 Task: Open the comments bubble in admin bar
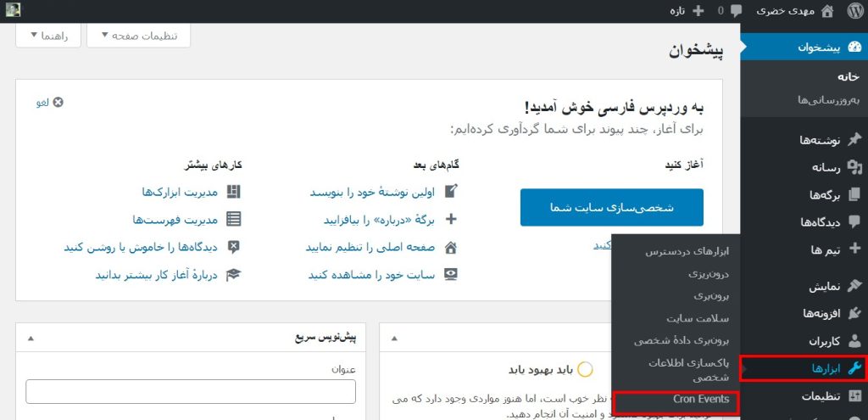point(736,10)
